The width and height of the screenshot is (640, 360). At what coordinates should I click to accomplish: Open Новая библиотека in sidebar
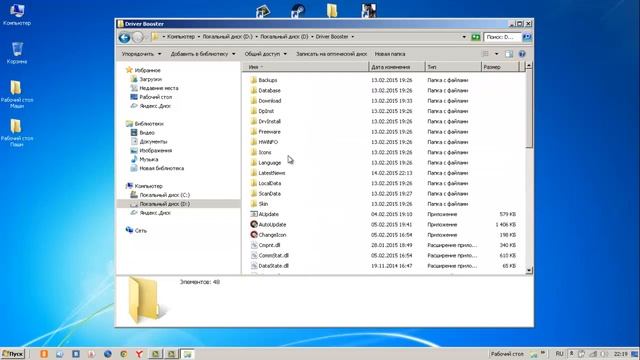click(162, 169)
